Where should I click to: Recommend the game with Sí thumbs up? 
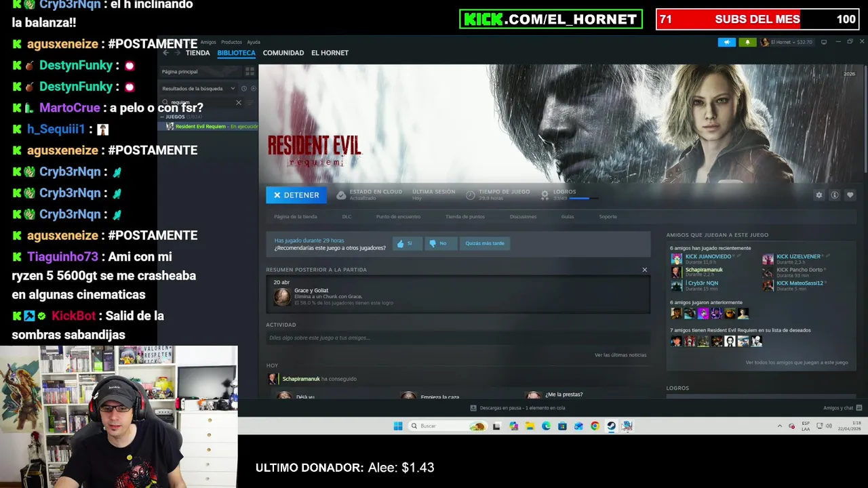tap(406, 243)
